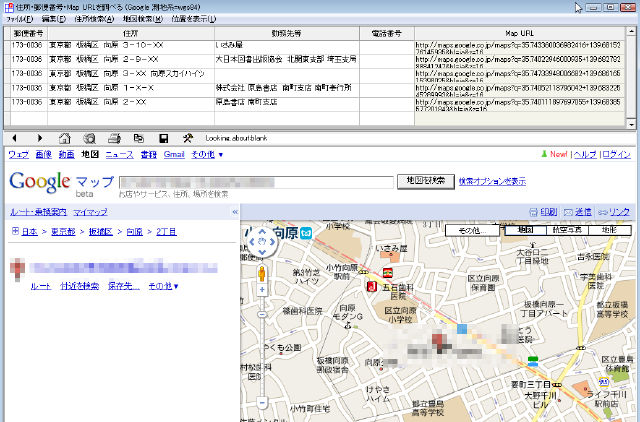Click the Google Maps search input field
640x422 pixels.
click(256, 182)
